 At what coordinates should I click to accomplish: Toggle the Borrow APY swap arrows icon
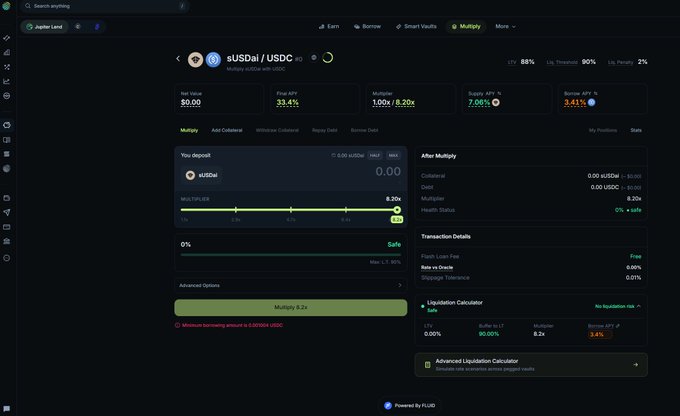click(595, 93)
